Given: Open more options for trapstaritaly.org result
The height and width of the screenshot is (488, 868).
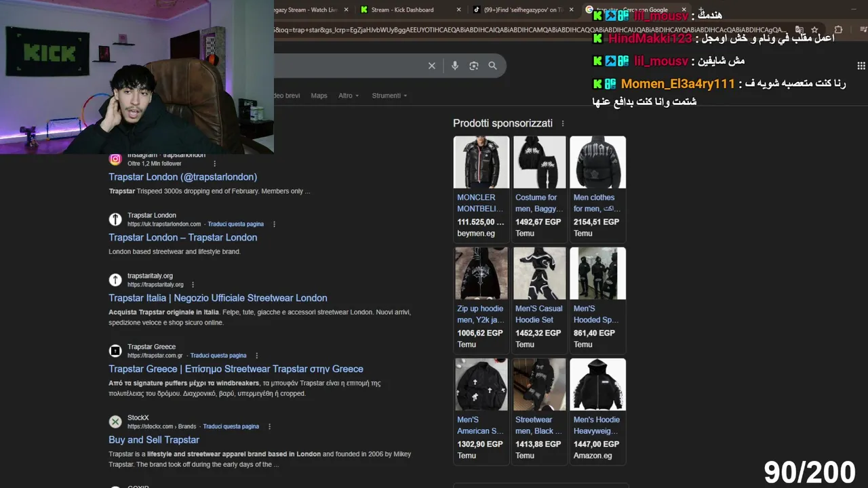Looking at the screenshot, I should tap(193, 285).
